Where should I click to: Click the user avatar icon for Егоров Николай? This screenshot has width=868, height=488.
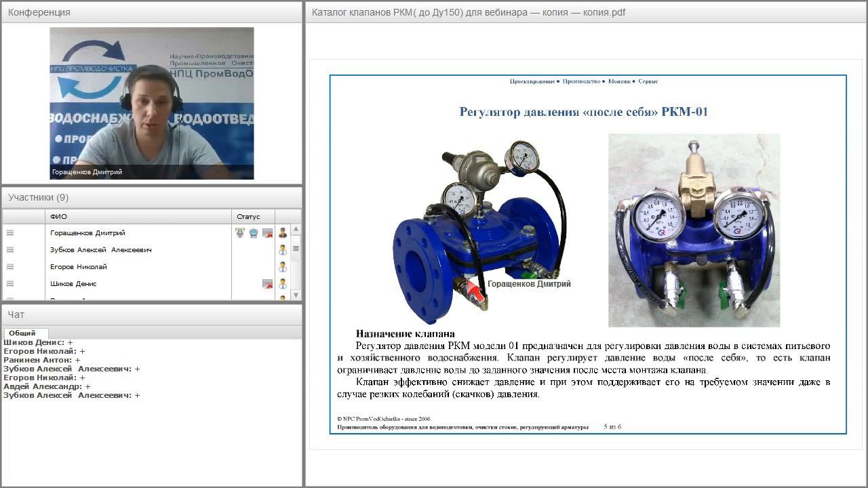coord(283,266)
